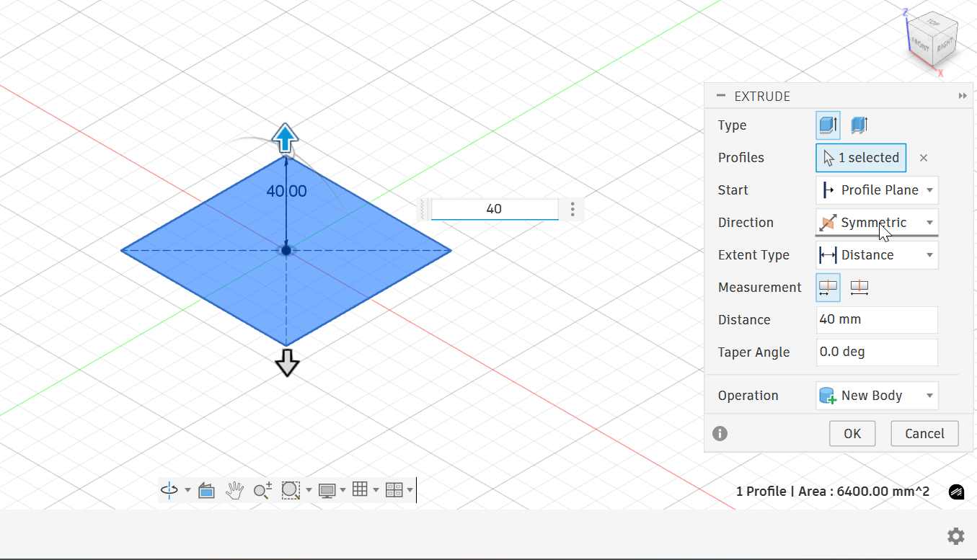Cancel the extrude operation
The image size is (977, 560).
point(924,434)
